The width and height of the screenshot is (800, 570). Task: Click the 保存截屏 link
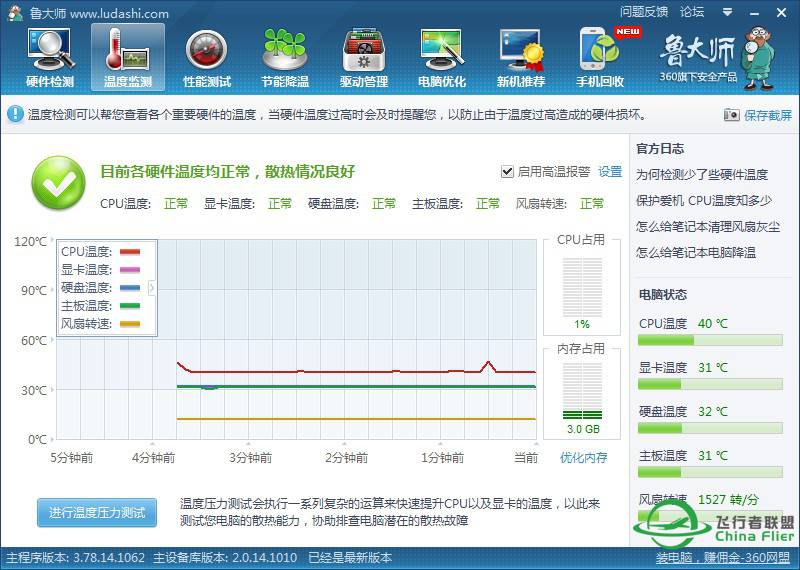tap(768, 115)
